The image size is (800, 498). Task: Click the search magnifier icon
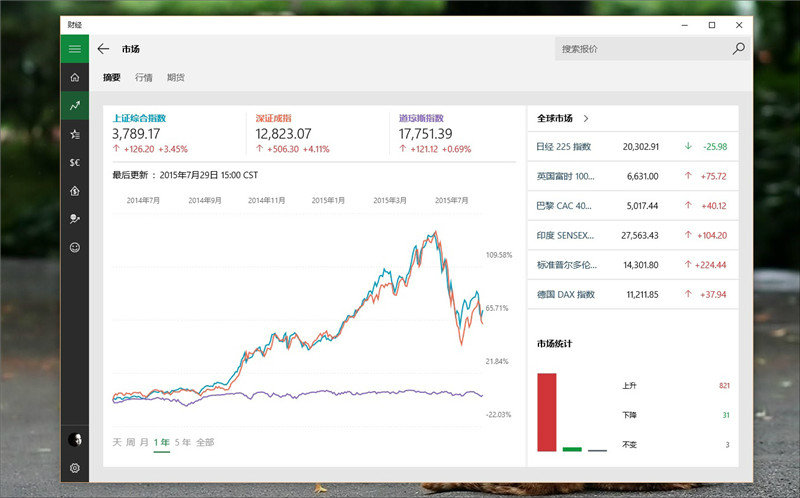pyautogui.click(x=738, y=48)
